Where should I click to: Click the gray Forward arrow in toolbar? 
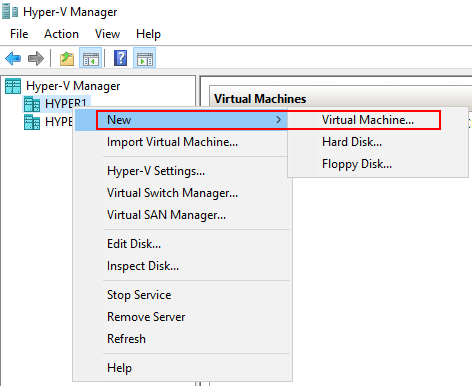click(36, 58)
